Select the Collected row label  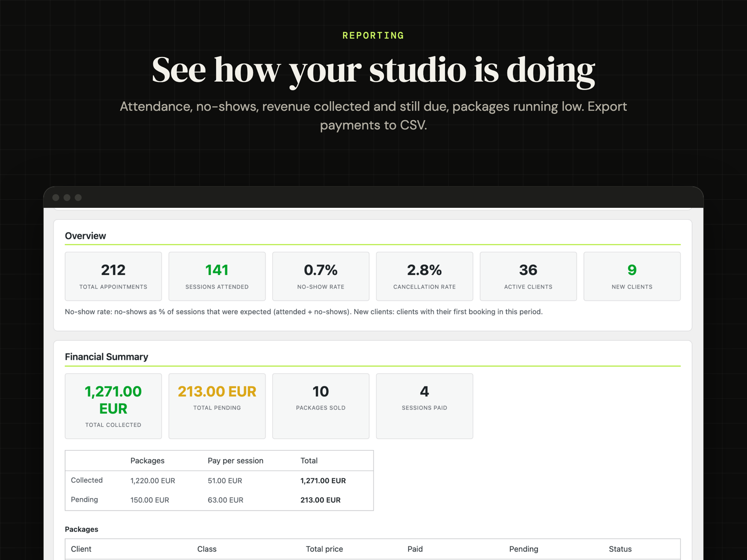tap(87, 480)
